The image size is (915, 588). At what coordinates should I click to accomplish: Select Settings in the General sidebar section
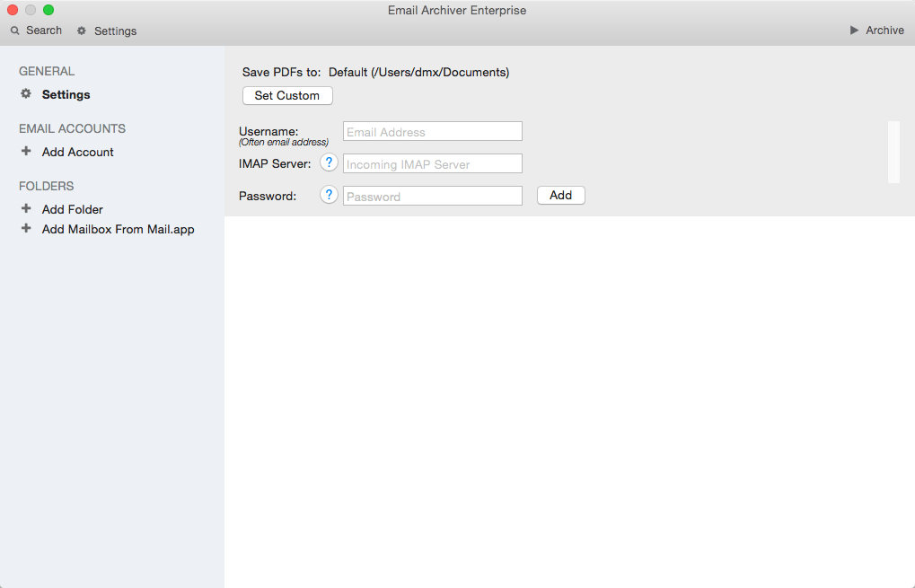pyautogui.click(x=66, y=94)
